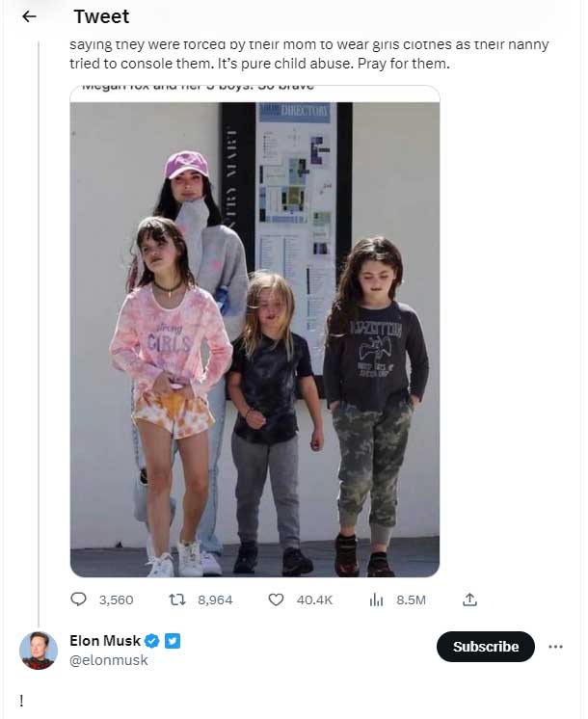
Task: Go back using the arrow beside Tweet
Action: tap(29, 16)
